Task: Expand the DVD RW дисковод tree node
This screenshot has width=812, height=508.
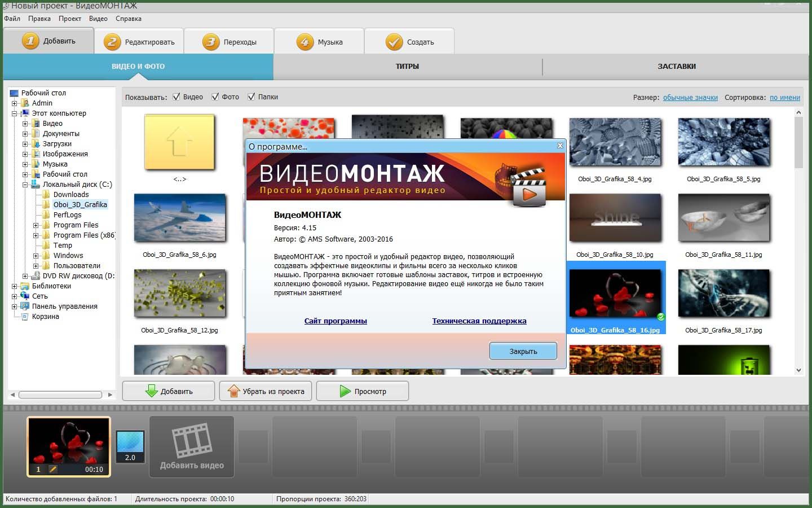Action: point(25,276)
